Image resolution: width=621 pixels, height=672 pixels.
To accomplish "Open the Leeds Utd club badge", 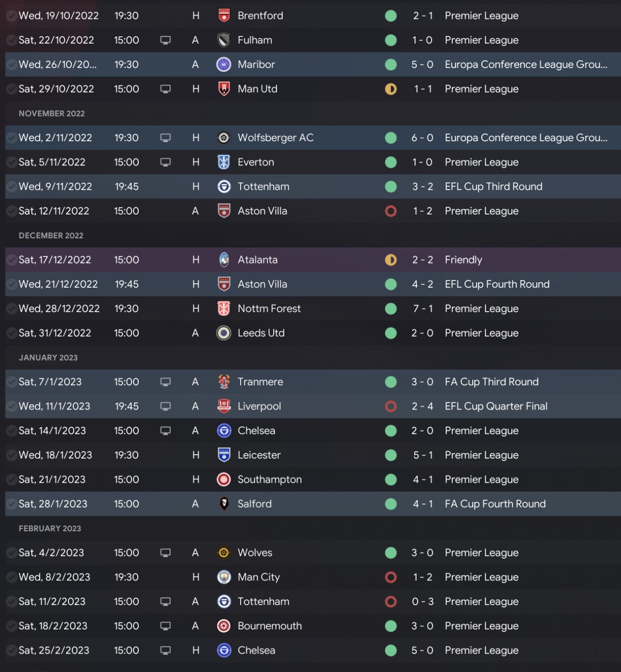I will 224,333.
